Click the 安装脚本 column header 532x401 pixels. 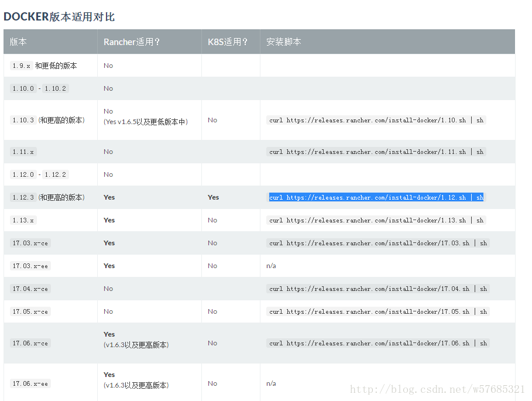(284, 42)
